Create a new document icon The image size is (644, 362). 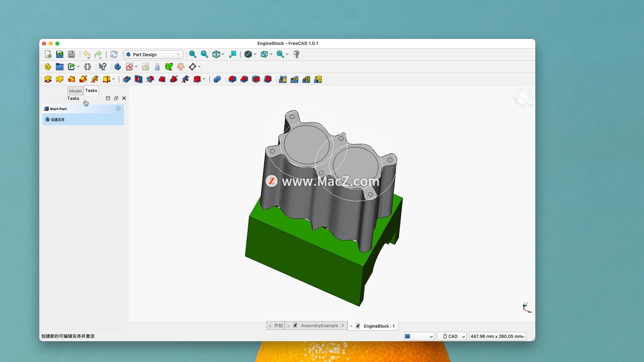(x=48, y=54)
